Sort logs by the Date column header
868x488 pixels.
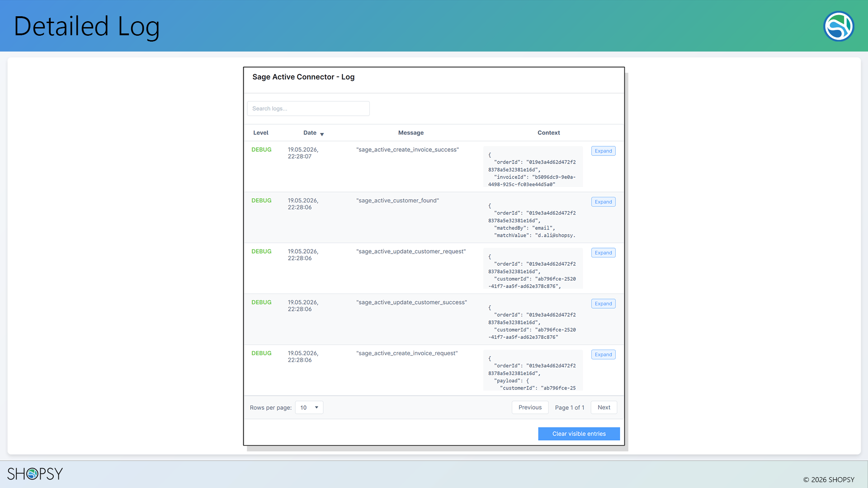coord(310,133)
